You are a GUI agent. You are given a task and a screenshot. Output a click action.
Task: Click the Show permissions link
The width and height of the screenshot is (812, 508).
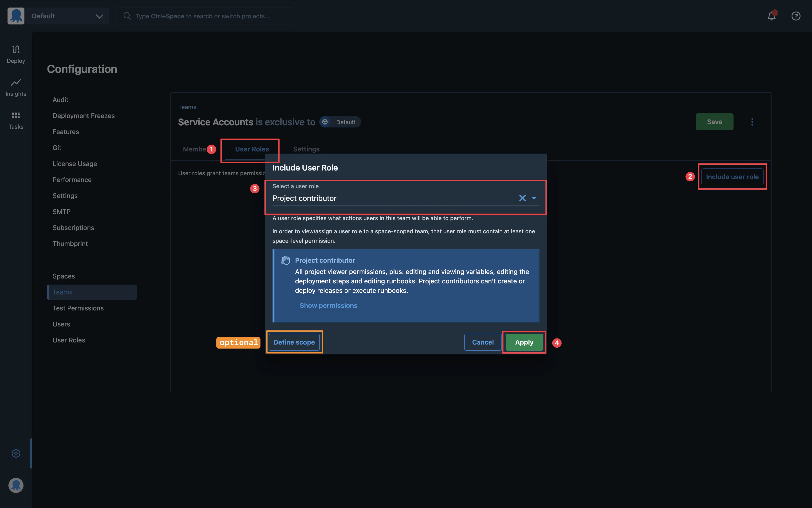[x=328, y=306]
